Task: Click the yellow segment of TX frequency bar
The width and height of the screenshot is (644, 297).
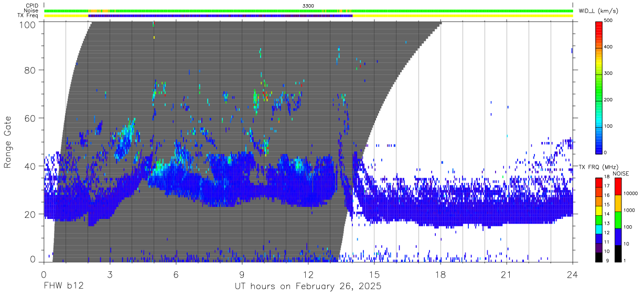Action: coord(463,16)
